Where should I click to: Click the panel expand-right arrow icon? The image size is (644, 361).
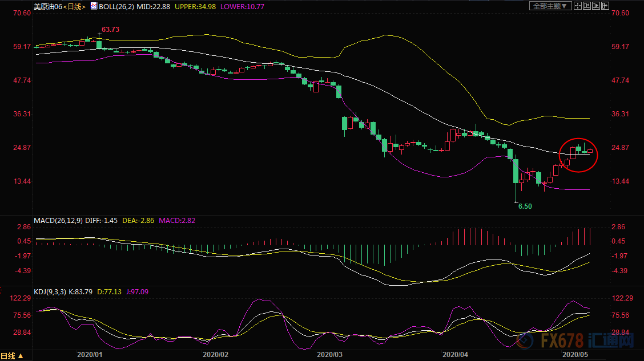[x=605, y=6]
